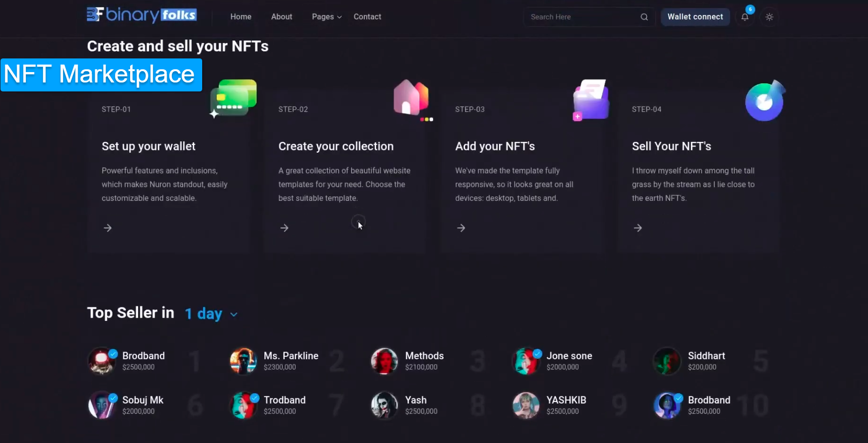Open the Jone sone seller profile
Screen dimensions: 868x443
click(569, 356)
